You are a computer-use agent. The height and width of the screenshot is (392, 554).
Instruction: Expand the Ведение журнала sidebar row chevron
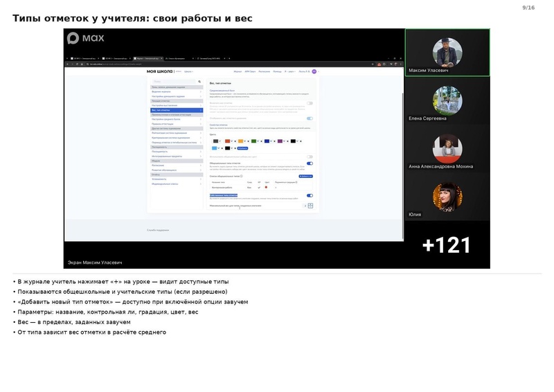coord(201,91)
